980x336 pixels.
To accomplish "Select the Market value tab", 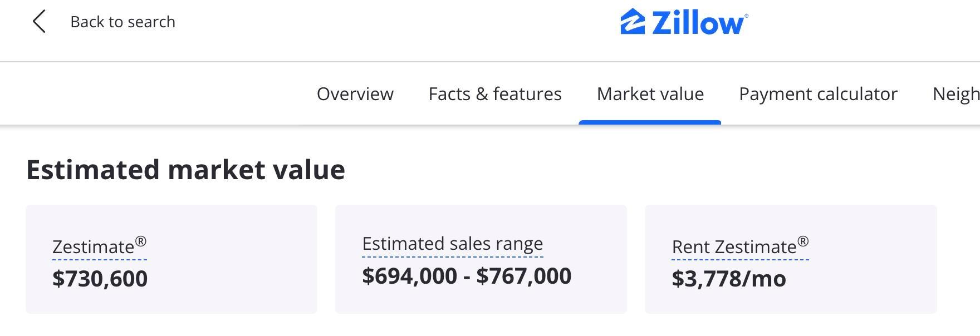I will pos(650,94).
